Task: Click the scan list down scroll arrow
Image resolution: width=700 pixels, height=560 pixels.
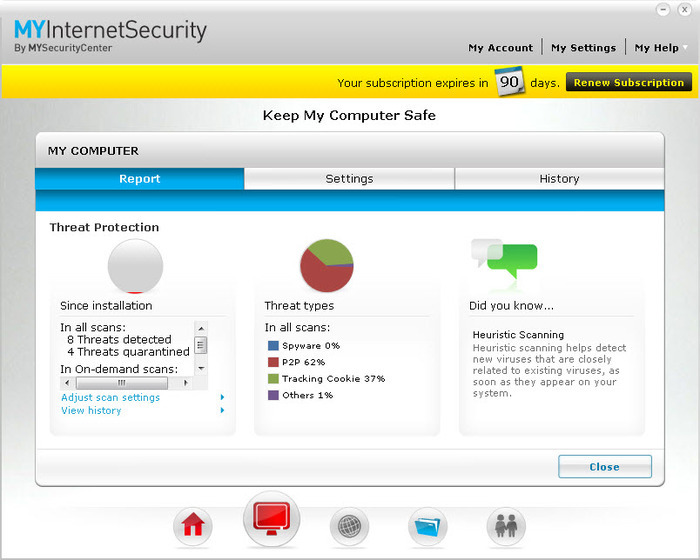Action: coord(201,368)
